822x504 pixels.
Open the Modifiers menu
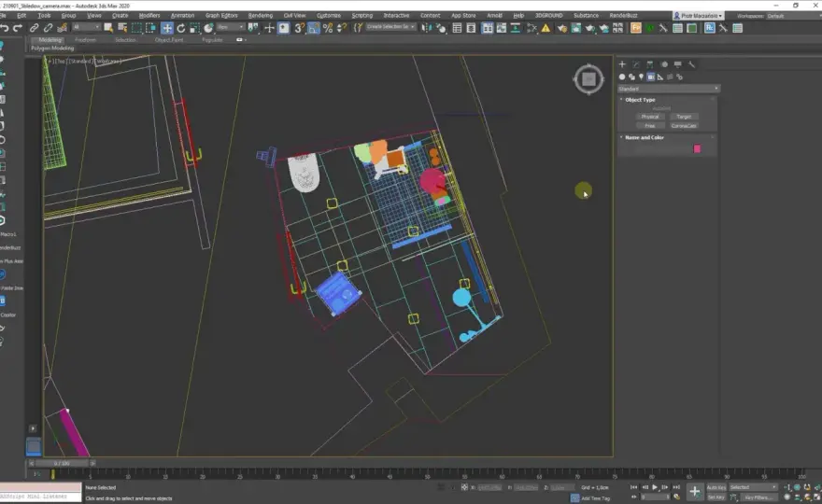[149, 16]
